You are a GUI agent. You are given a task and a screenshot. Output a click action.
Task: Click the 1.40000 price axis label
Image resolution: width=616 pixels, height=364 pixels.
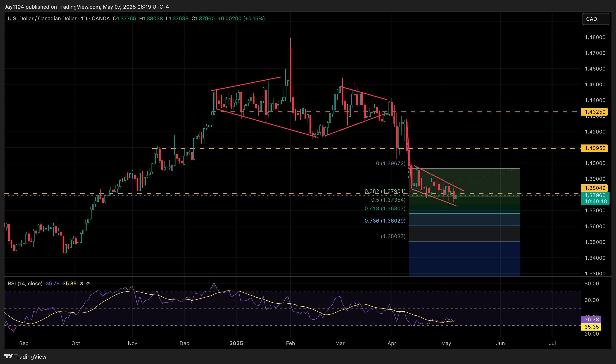(595, 163)
